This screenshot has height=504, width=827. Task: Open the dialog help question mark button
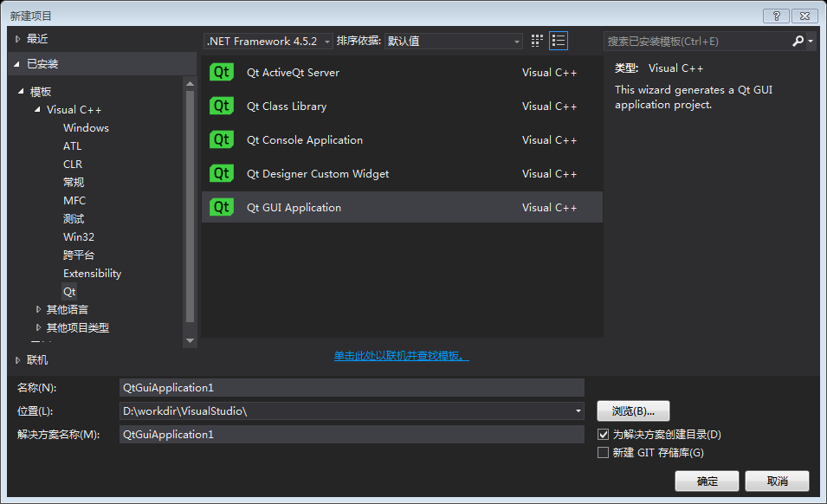(x=777, y=16)
